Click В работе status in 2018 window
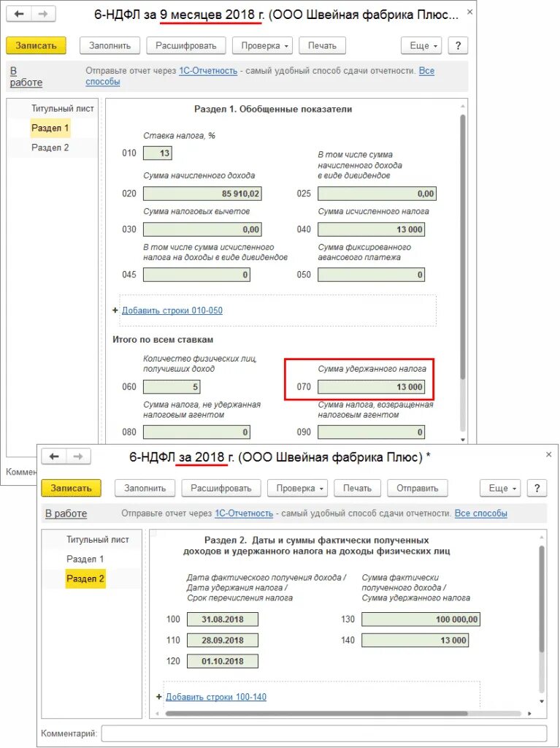The height and width of the screenshot is (748, 560). (66, 514)
